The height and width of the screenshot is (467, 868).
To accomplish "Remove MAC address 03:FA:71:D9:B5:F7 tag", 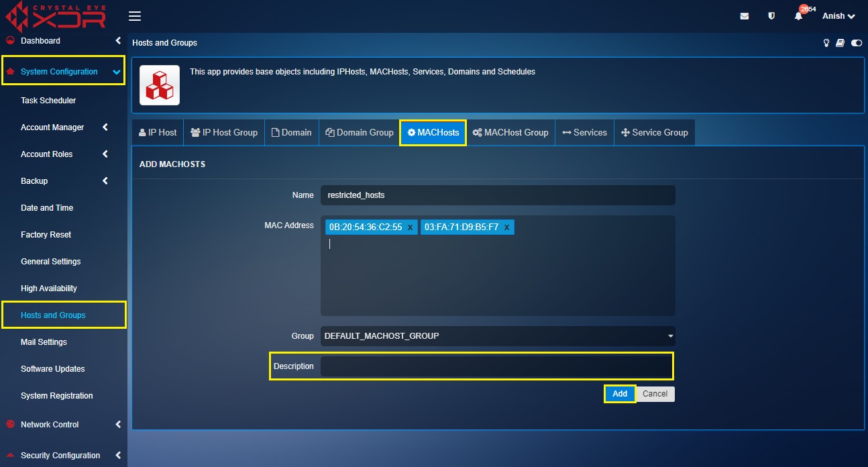I will (506, 227).
